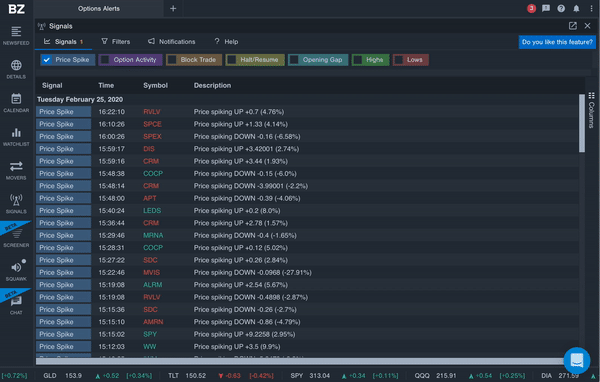This screenshot has width=600, height=382.
Task: Click the BZ logo
Action: [16, 9]
